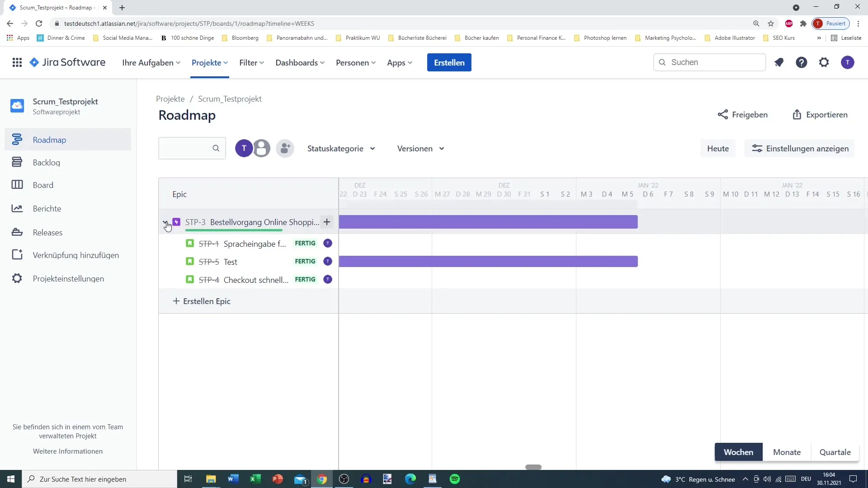The image size is (868, 488).
Task: Filter roadmap by unassigned avatar
Action: pyautogui.click(x=261, y=148)
